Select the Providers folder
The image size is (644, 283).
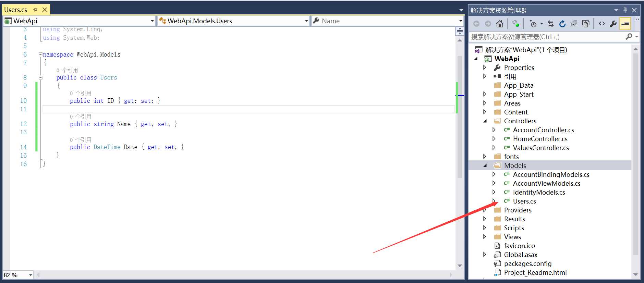pos(518,210)
